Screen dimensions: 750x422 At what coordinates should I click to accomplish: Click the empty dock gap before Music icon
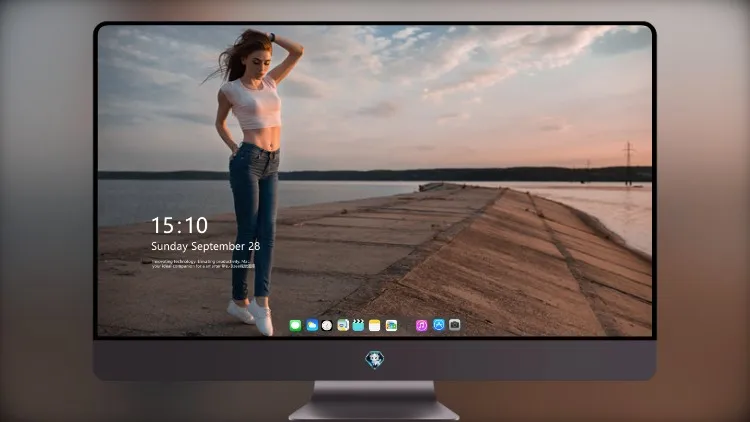tap(407, 326)
